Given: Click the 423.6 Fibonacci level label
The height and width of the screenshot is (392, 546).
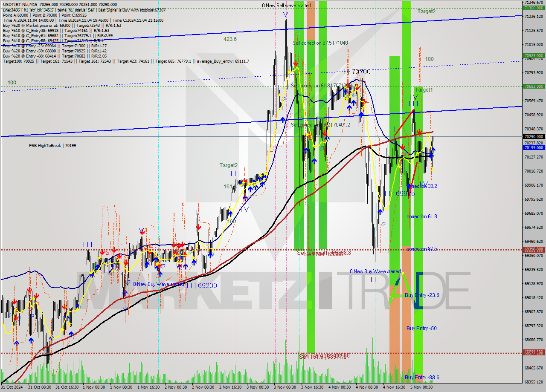Looking at the screenshot, I should pyautogui.click(x=230, y=39).
